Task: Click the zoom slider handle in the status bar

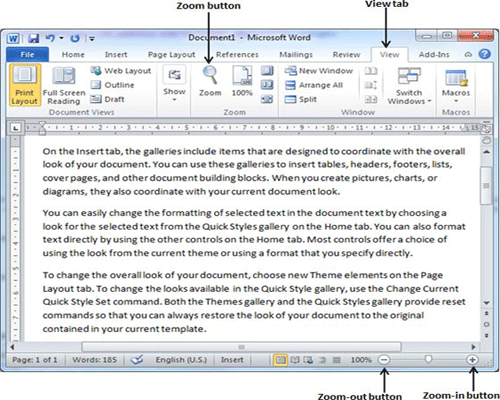Action: point(428,359)
